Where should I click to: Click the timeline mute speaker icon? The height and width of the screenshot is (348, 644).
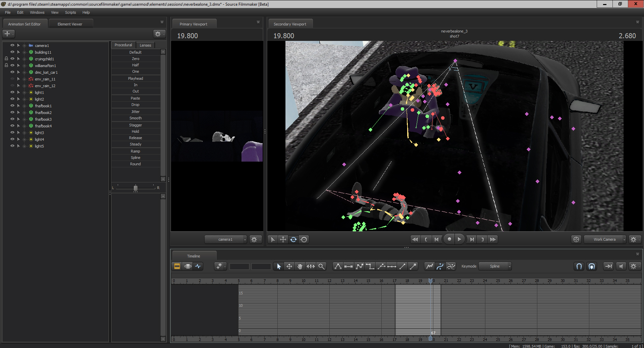(x=621, y=266)
